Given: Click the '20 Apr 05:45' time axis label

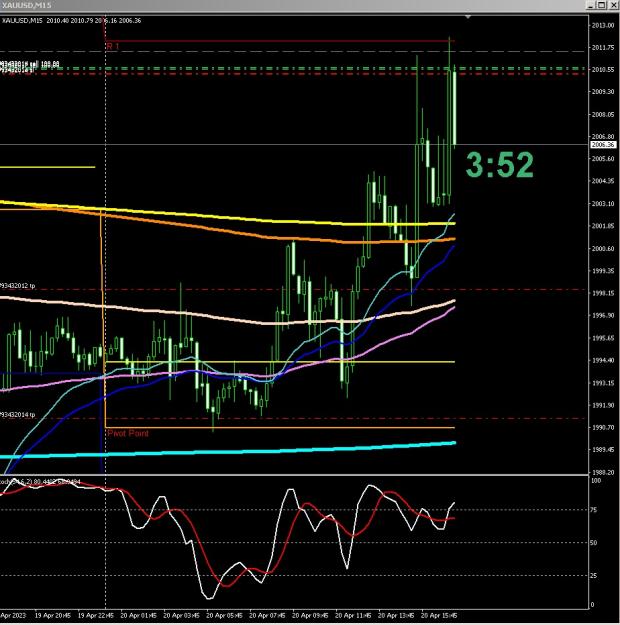Looking at the screenshot, I should pos(224,615).
